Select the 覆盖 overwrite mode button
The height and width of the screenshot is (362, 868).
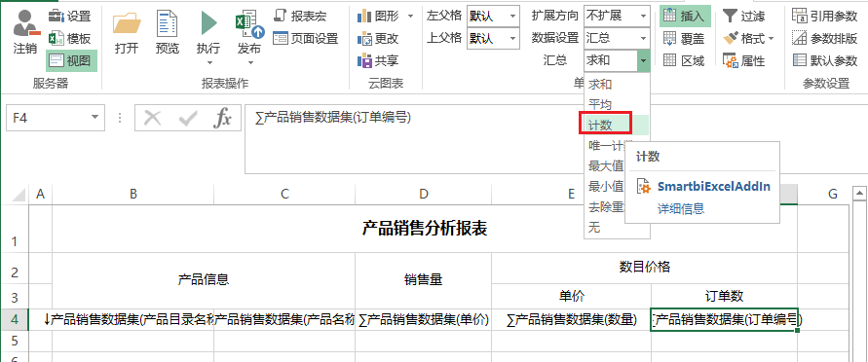685,39
